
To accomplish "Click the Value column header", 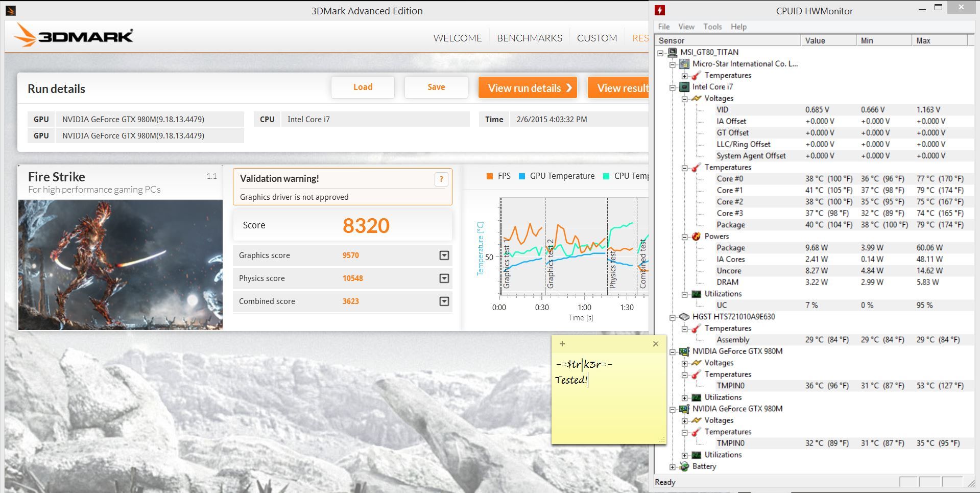I will coord(828,40).
